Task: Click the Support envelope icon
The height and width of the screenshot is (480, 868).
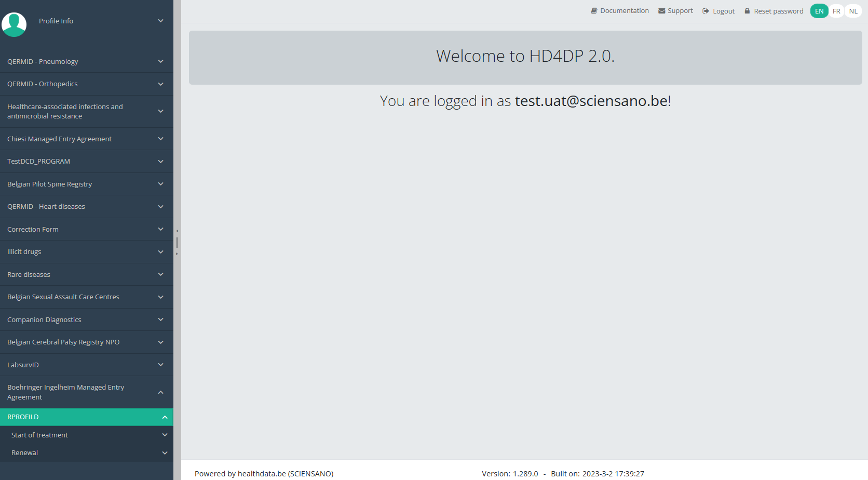Action: coord(661,11)
